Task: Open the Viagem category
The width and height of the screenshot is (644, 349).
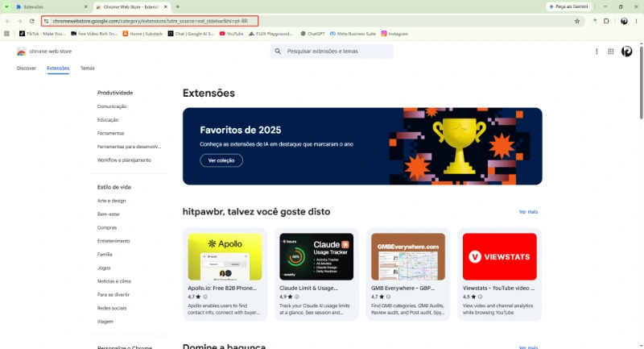Action: pyautogui.click(x=105, y=322)
